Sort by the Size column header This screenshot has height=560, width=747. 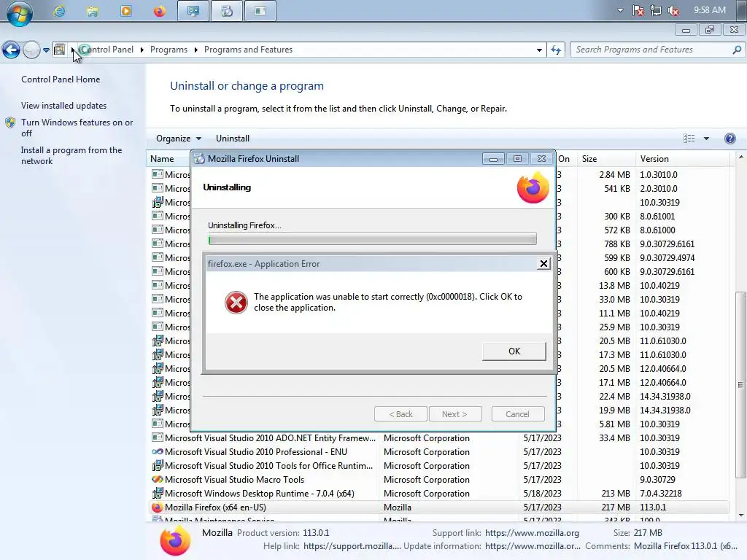(589, 159)
